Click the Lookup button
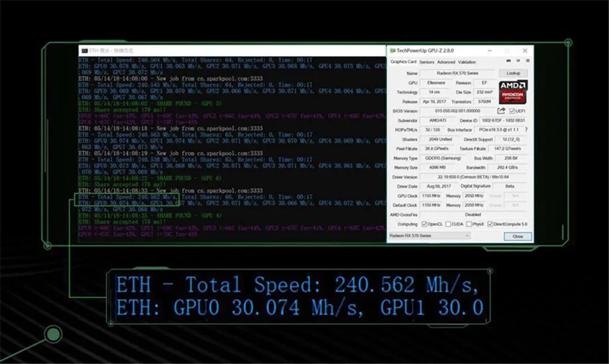609x364 pixels. [513, 73]
